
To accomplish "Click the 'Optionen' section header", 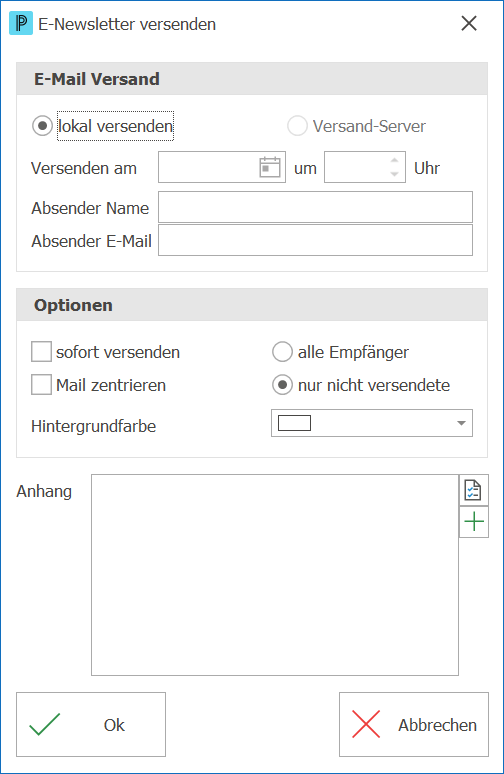I will coord(252,305).
